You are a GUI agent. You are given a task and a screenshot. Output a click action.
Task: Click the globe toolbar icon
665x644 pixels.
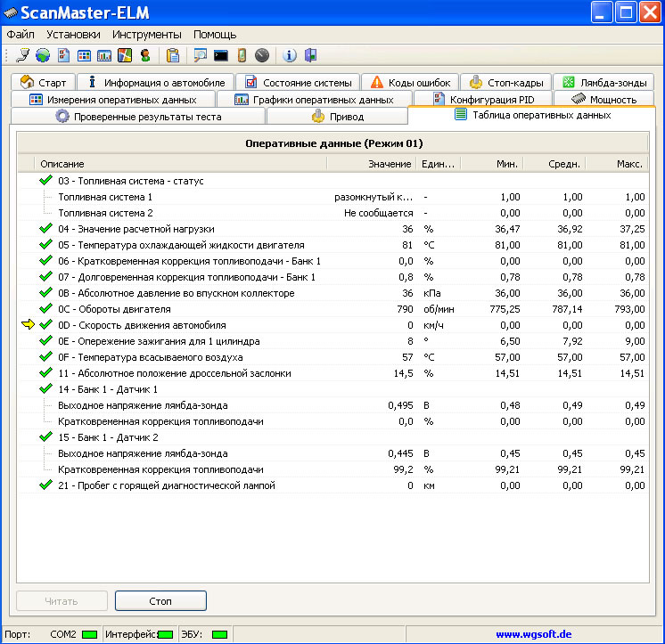point(43,55)
